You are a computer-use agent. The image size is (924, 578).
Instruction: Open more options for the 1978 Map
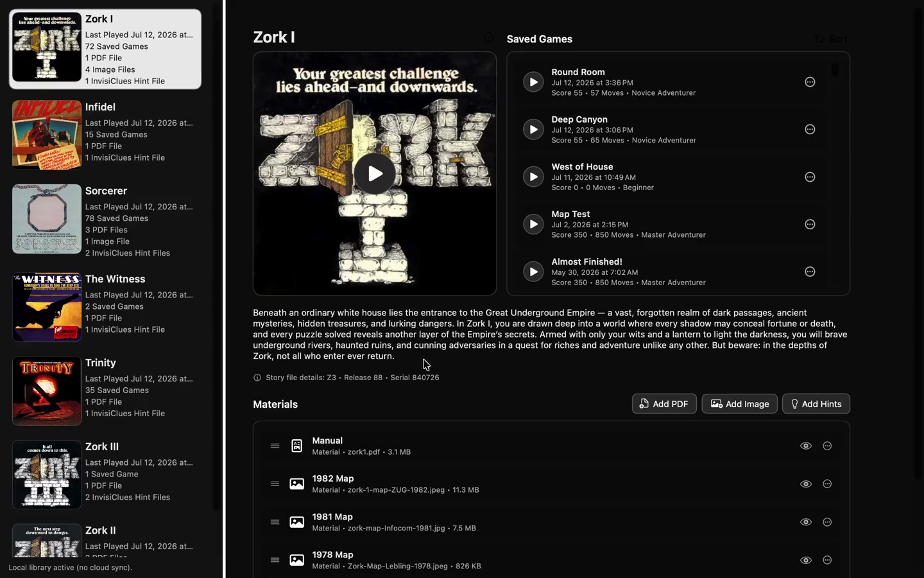(827, 560)
